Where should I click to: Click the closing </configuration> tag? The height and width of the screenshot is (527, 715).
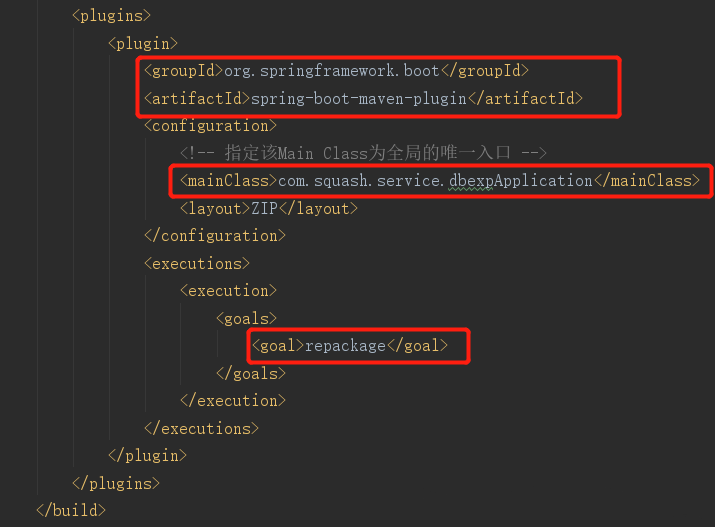215,236
